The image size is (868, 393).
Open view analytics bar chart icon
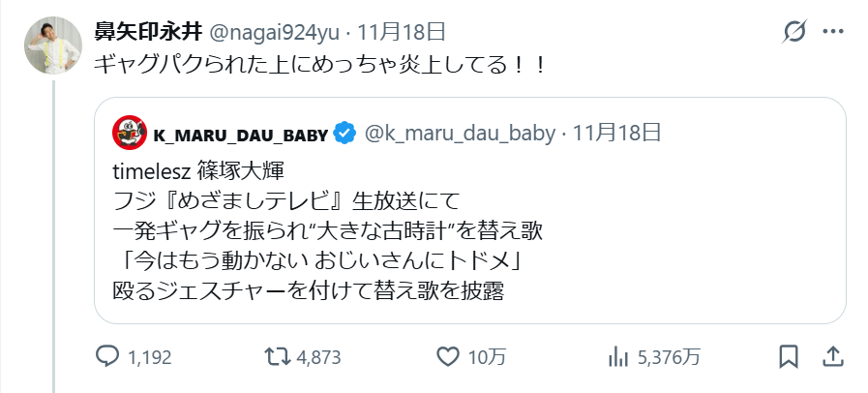pyautogui.click(x=619, y=356)
